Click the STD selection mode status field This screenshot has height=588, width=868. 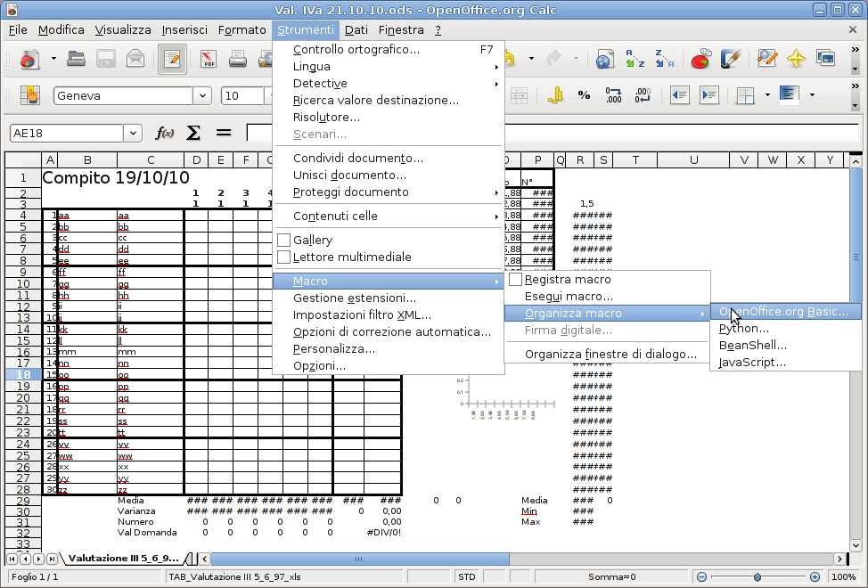(x=467, y=577)
